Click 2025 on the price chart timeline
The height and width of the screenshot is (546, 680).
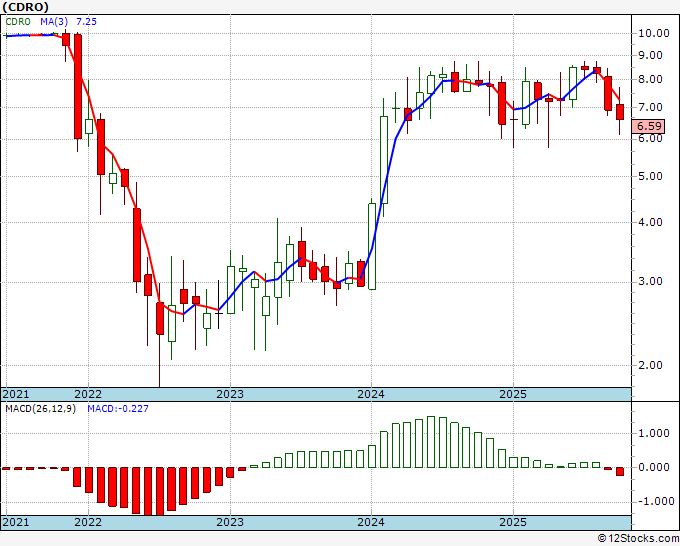513,394
